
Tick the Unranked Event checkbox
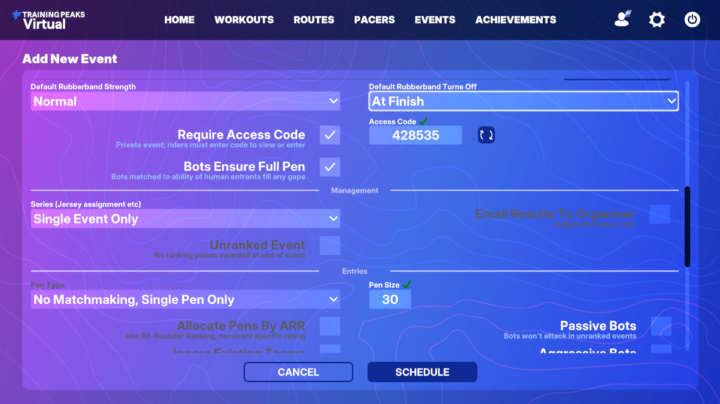click(330, 246)
